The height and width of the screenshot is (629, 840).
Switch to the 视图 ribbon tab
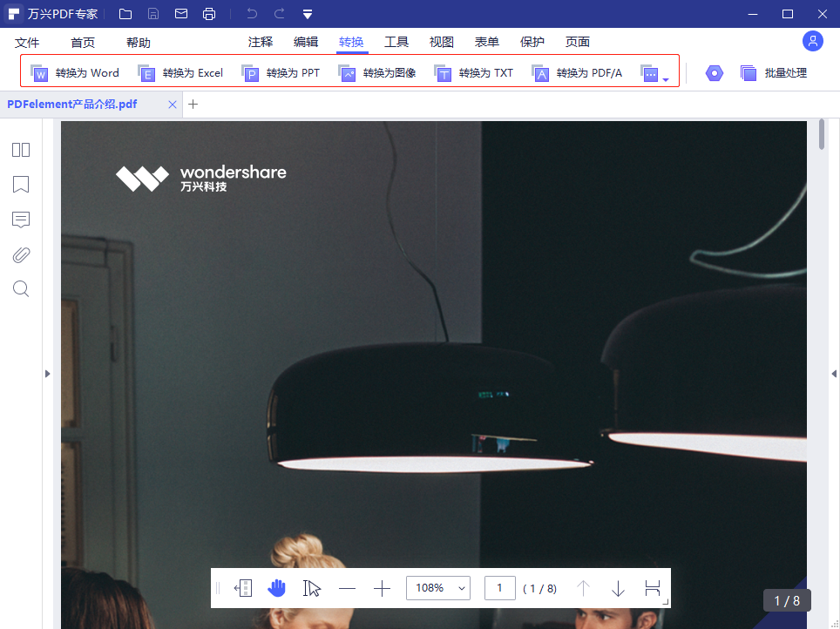point(441,41)
